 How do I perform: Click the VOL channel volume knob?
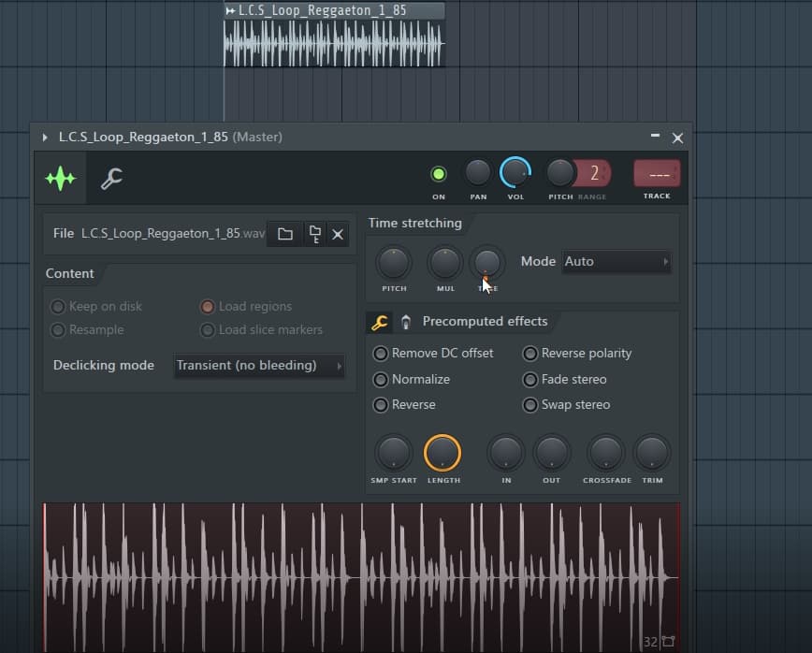point(515,172)
